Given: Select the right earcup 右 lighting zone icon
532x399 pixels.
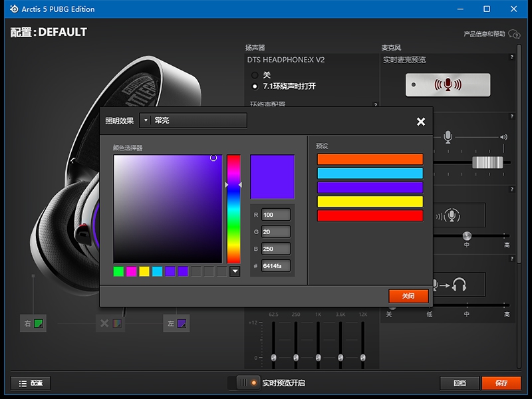Looking at the screenshot, I should (x=33, y=323).
